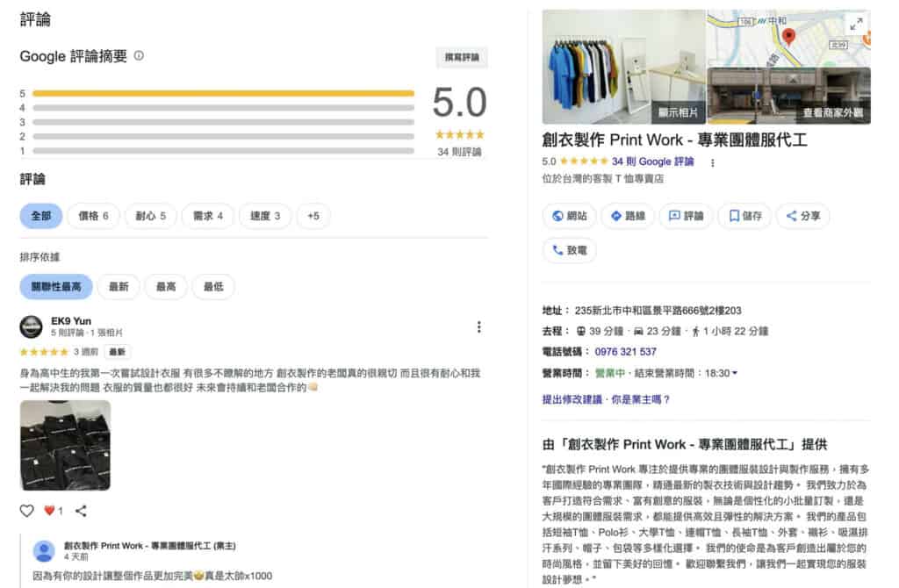Open the three-dot menu beside 34 則 Google 評論
This screenshot has width=899, height=588.
tap(712, 162)
